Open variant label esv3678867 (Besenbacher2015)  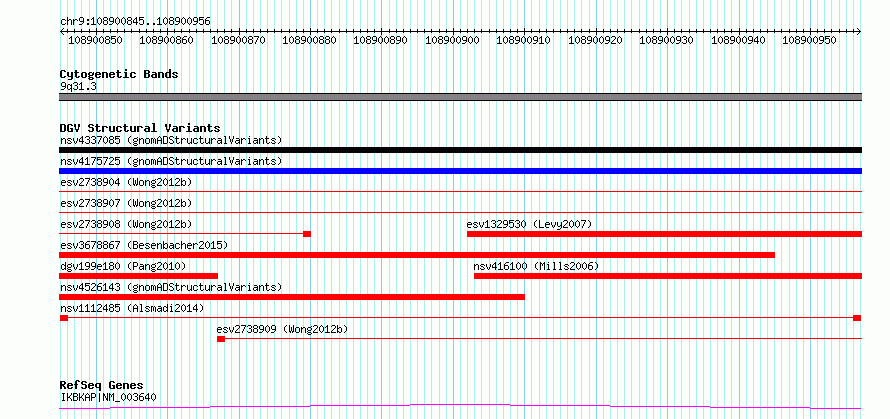coord(144,245)
